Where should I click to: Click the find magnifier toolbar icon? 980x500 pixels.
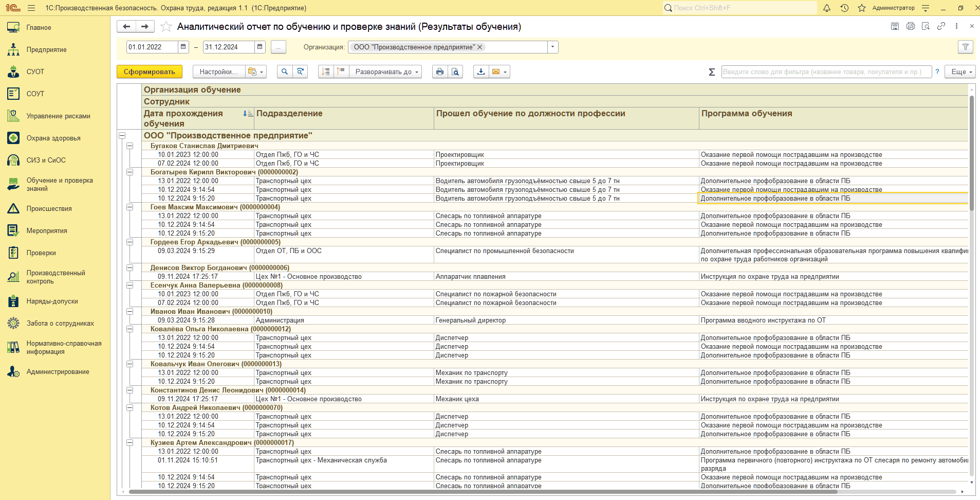[285, 72]
